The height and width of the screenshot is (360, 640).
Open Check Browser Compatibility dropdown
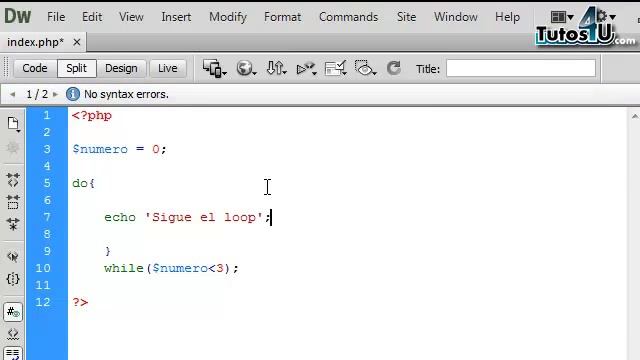tap(336, 68)
